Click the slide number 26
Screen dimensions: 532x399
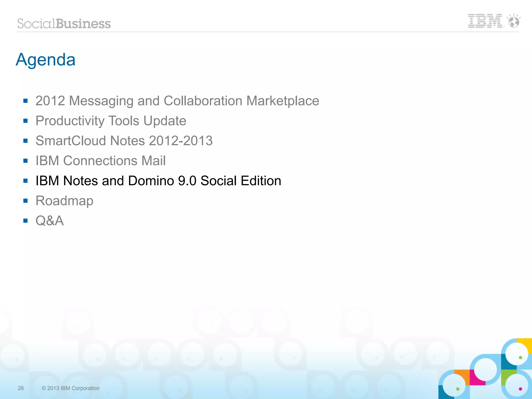(21, 388)
